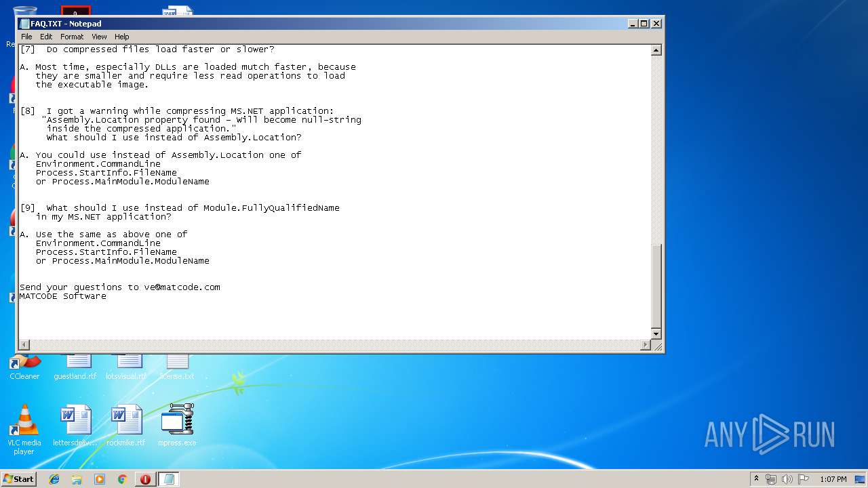Open Windows Explorer from the taskbar
The width and height of the screenshot is (868, 488).
pyautogui.click(x=77, y=479)
